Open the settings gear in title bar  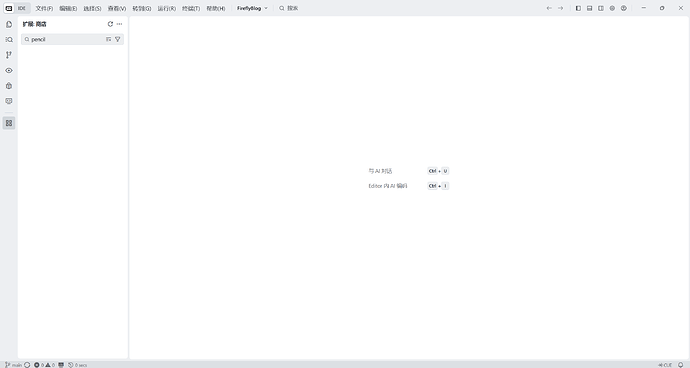point(612,8)
